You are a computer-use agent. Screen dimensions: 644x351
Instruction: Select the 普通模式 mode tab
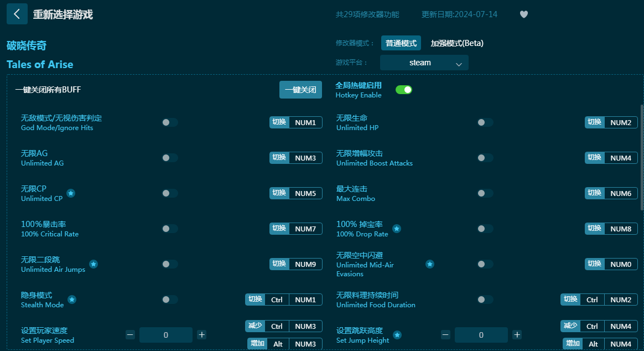[401, 43]
